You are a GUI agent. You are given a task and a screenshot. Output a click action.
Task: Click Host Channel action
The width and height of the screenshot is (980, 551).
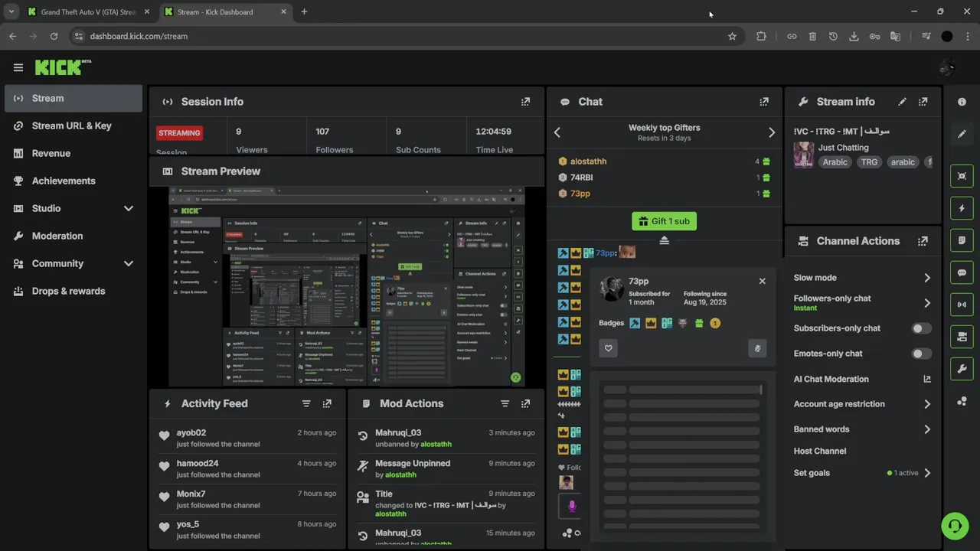coord(820,452)
